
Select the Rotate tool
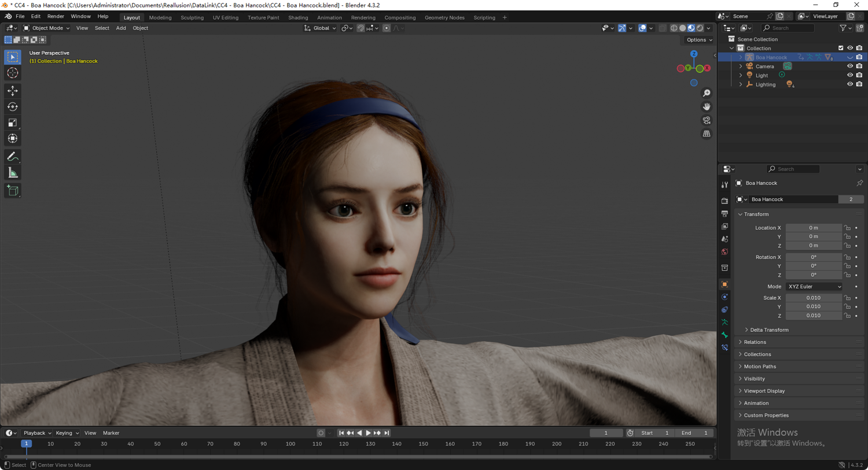[x=12, y=107]
